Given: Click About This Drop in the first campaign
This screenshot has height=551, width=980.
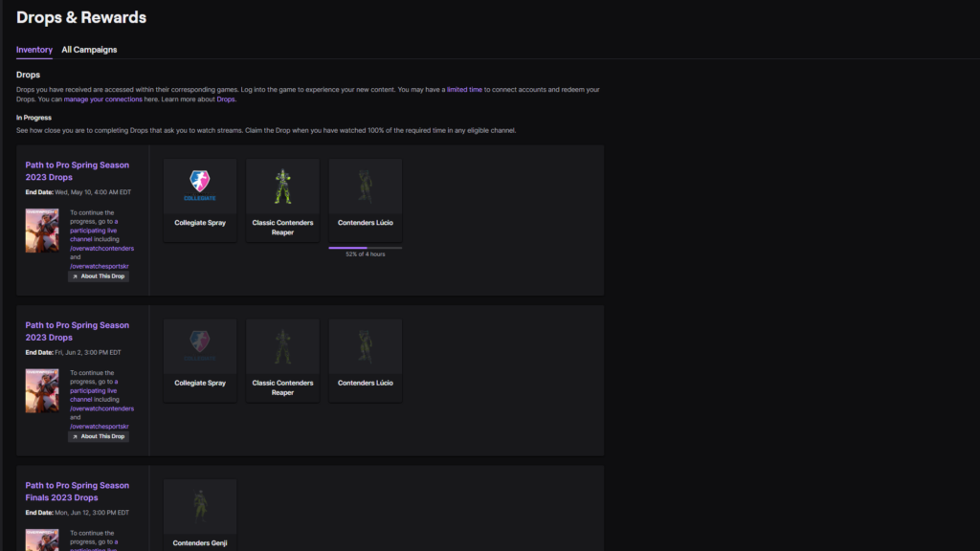Looking at the screenshot, I should coord(98,275).
